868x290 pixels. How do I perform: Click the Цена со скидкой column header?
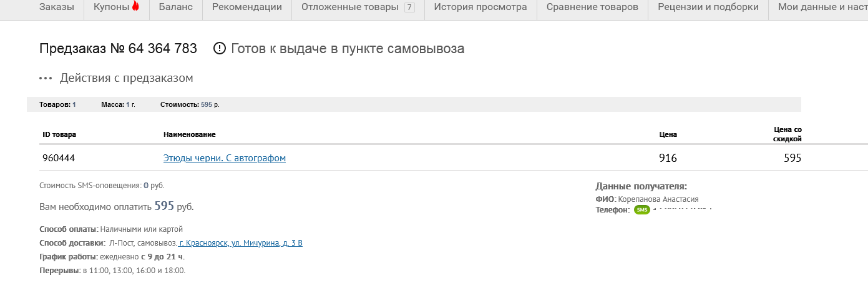coord(787,134)
